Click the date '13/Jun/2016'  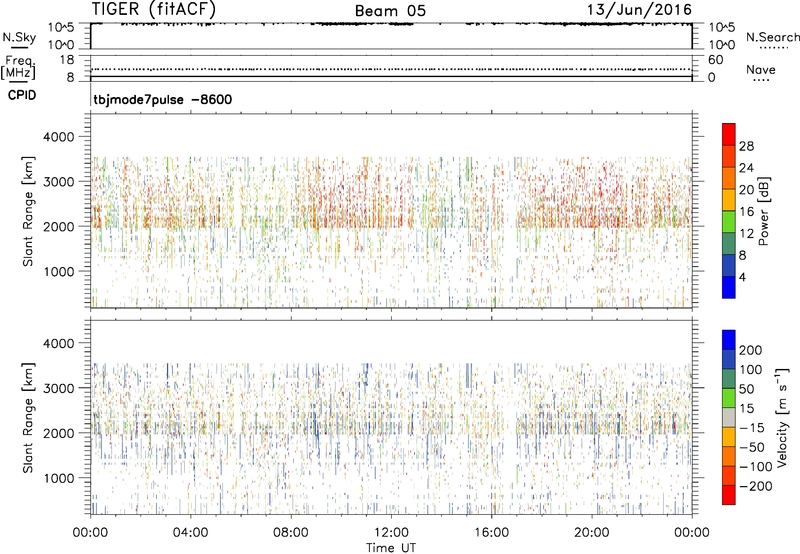pyautogui.click(x=639, y=9)
